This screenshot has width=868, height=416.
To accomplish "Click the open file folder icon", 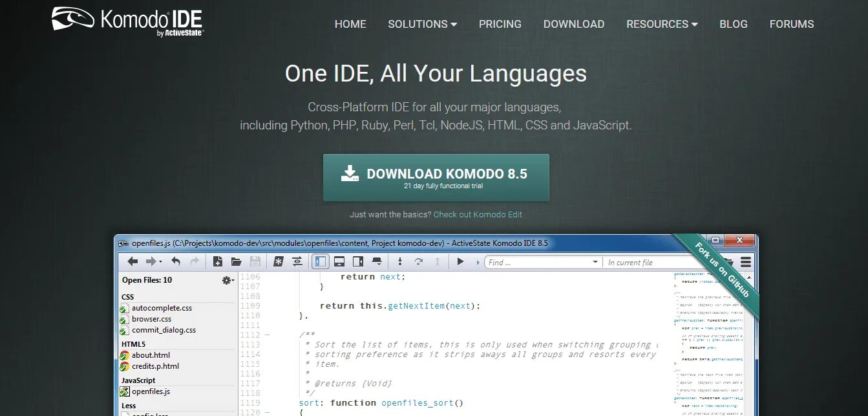I will [x=236, y=262].
